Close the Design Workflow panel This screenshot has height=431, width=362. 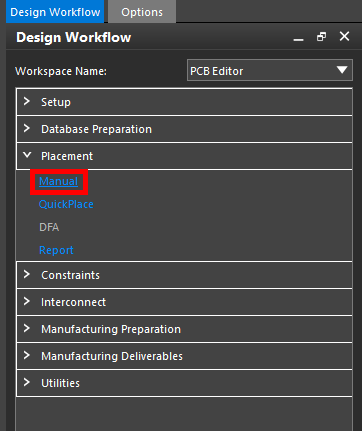pyautogui.click(x=344, y=36)
